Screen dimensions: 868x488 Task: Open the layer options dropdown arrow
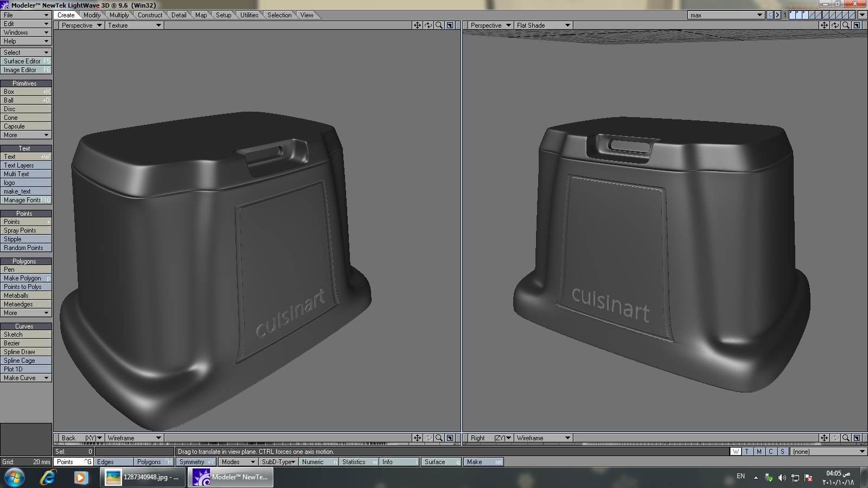click(862, 15)
